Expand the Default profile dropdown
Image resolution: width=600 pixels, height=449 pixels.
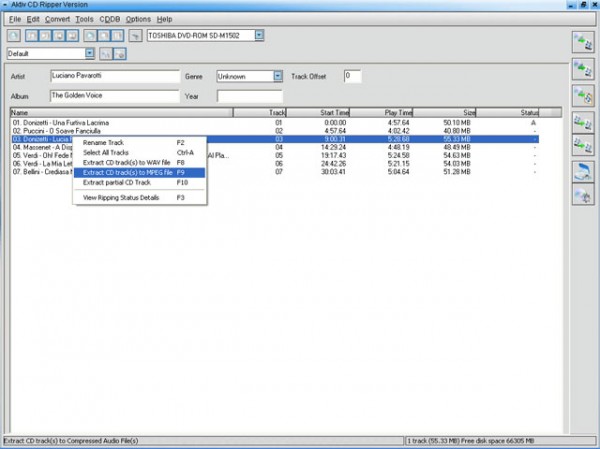pos(90,53)
